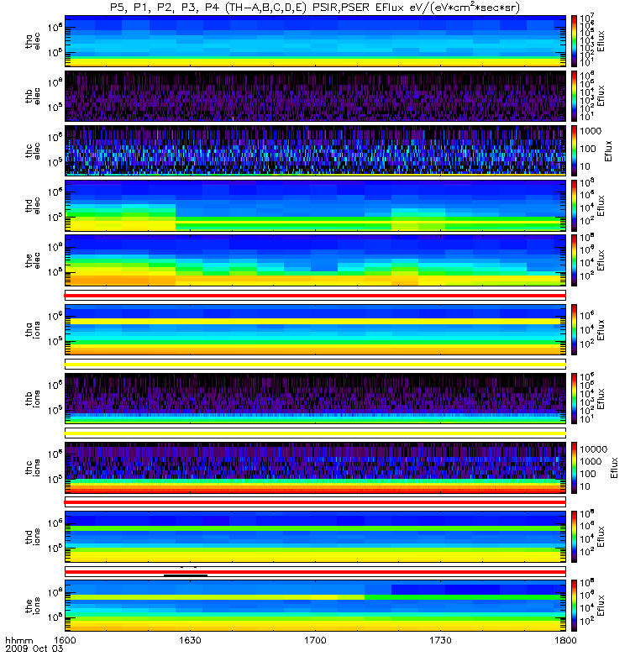Click the 'the elec' color scale bar
The image size is (630, 672).
(x=574, y=260)
